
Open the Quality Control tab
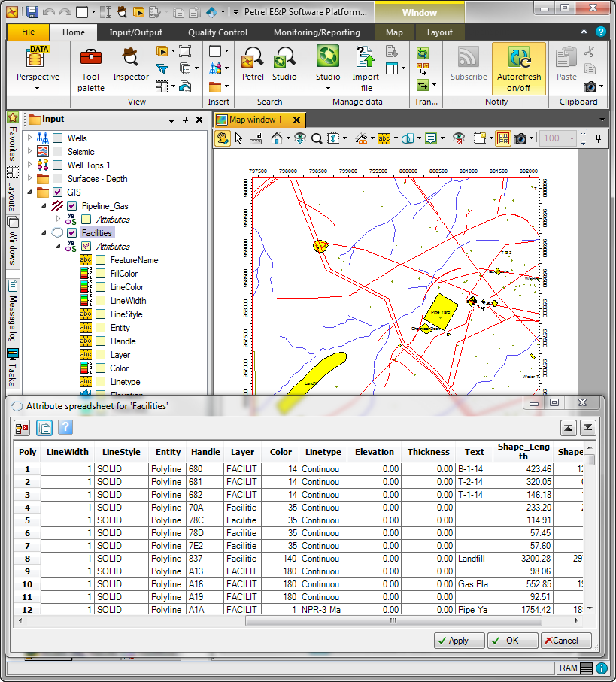coord(217,32)
